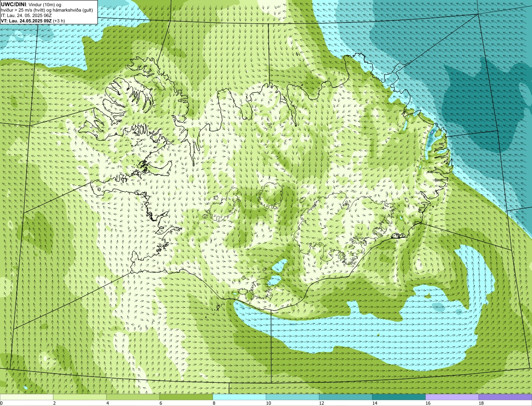The width and height of the screenshot is (532, 406).
Task: Choose the 6–8 green scale segment
Action: click(186, 397)
